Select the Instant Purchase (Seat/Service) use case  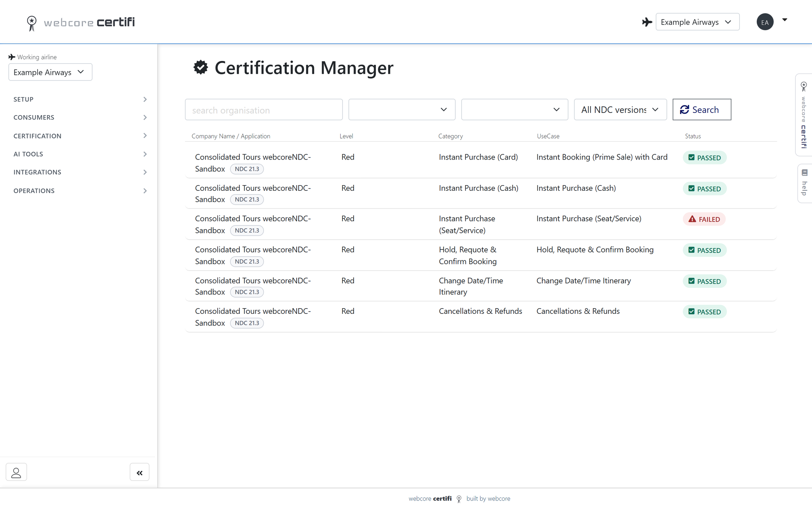[589, 219]
